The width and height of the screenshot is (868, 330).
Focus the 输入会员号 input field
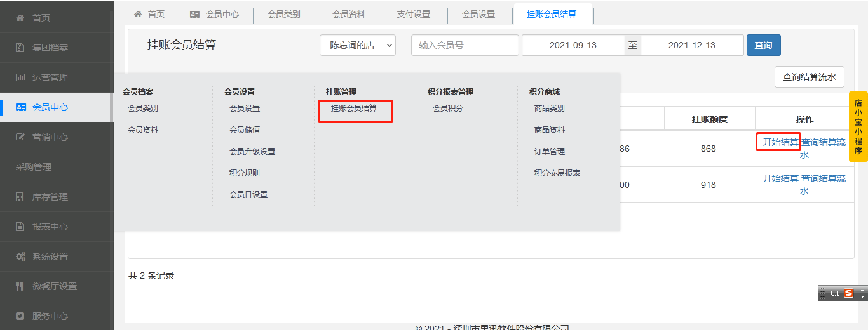464,45
